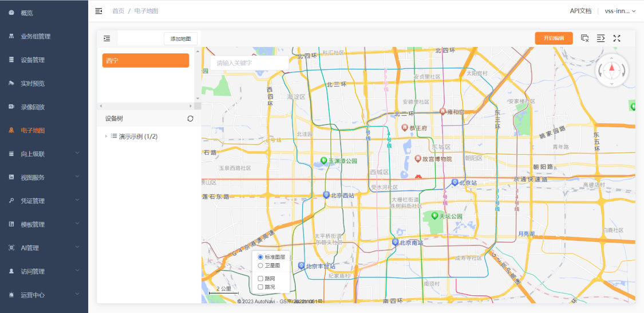The width and height of the screenshot is (644, 313).
Task: Click the close-windows icon beside 开启编辑
Action: click(585, 38)
